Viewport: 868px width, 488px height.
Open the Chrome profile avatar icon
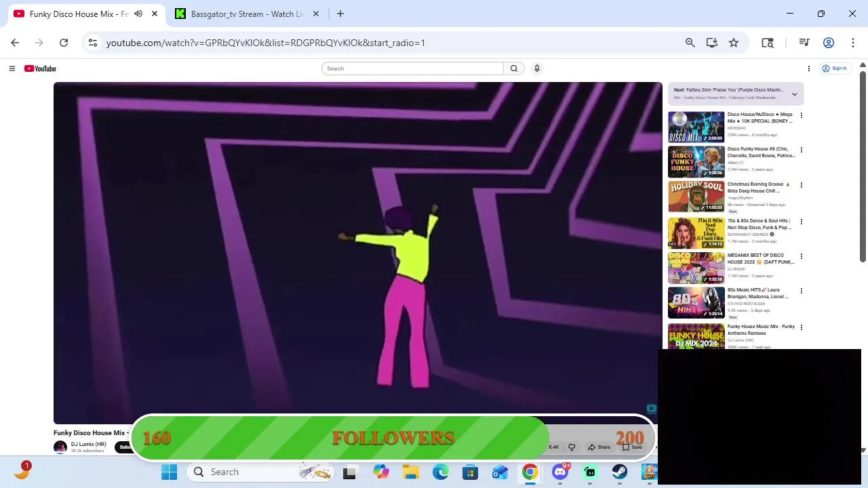tap(828, 43)
